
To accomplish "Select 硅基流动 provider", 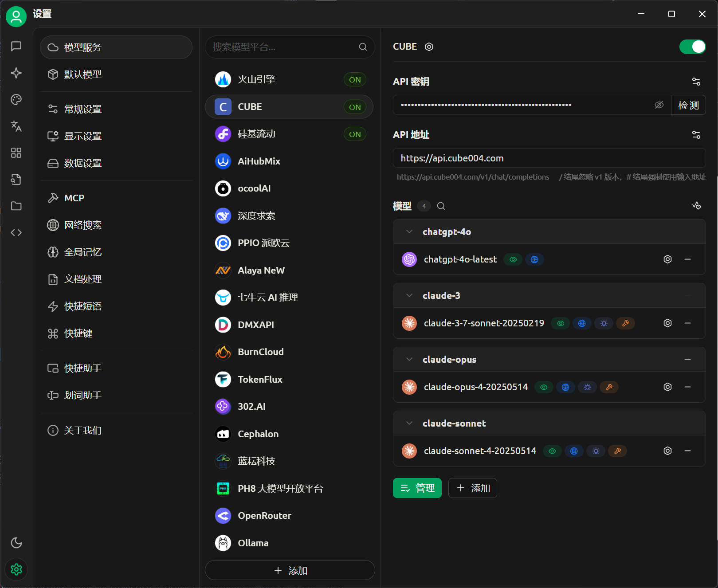I will click(x=289, y=134).
